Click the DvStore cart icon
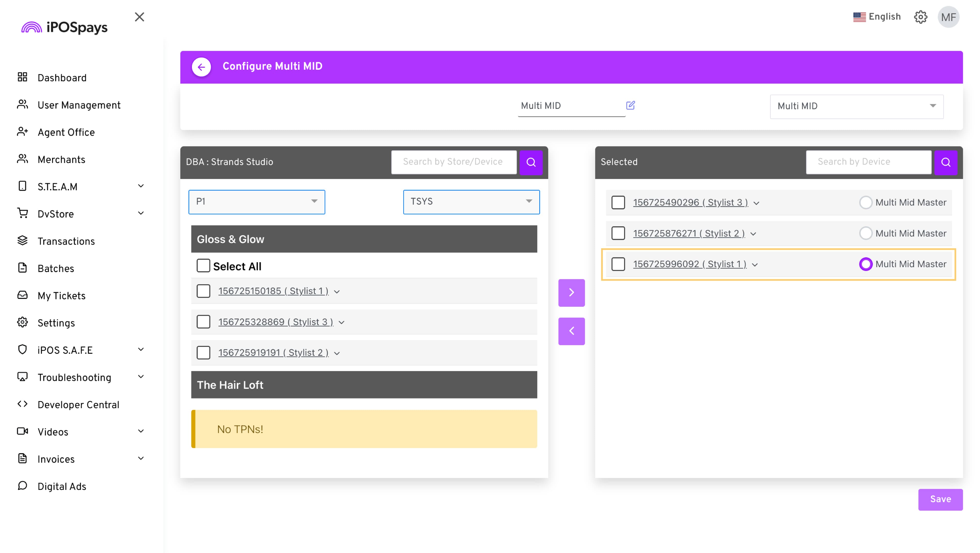980x553 pixels. pos(22,213)
